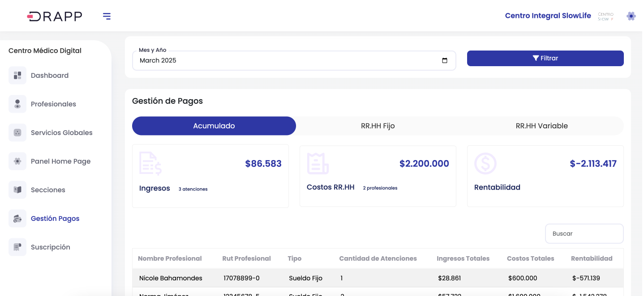Click into the Buscar search field
The image size is (644, 296).
click(x=584, y=233)
